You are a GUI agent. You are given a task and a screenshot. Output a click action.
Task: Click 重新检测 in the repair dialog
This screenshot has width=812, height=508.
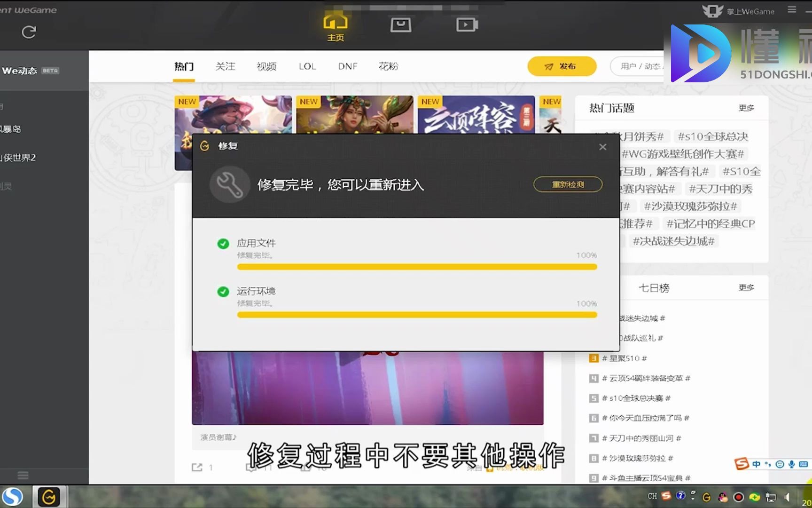568,184
